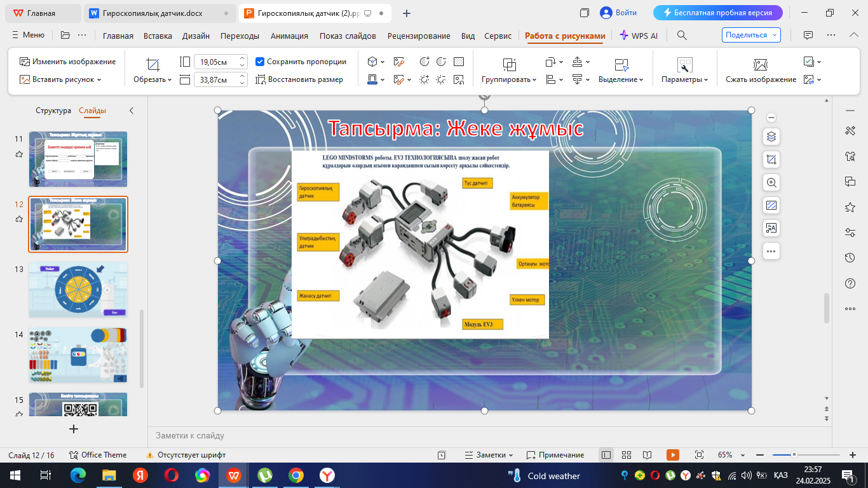The width and height of the screenshot is (868, 488).
Task: Switch to normal view icon
Action: (606, 455)
